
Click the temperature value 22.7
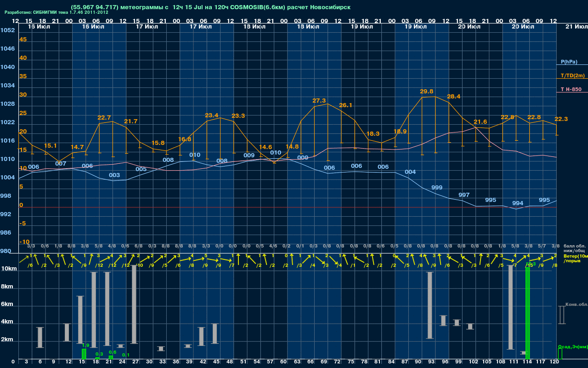click(104, 118)
